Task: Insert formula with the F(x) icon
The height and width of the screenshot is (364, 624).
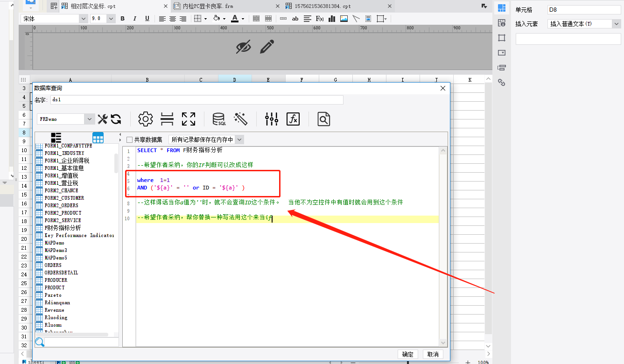Action: point(320,19)
